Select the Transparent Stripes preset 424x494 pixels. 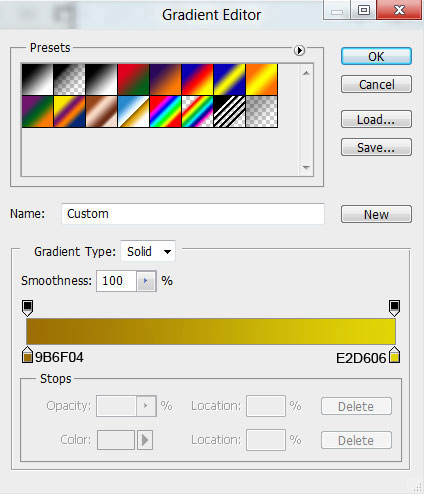coord(229,111)
